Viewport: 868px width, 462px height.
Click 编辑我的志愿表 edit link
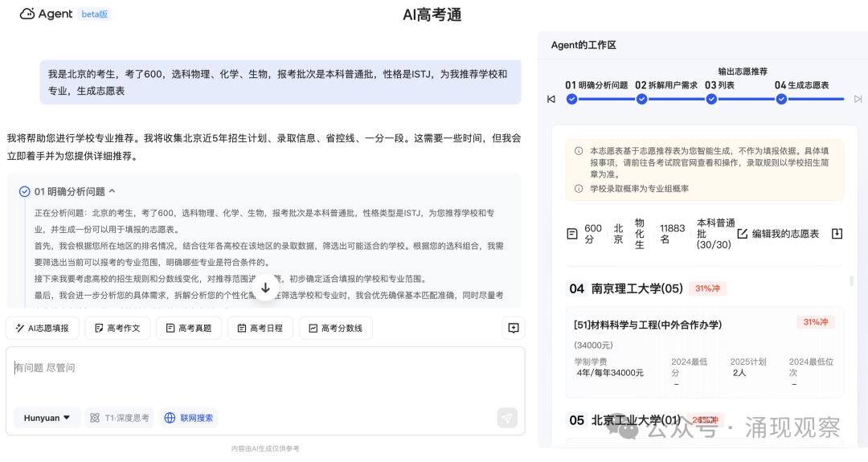point(778,234)
